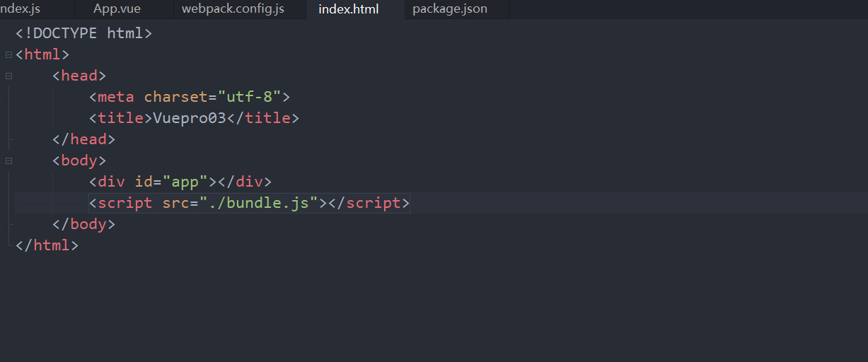868x362 pixels.
Task: Click the closing </head> tag
Action: [x=83, y=139]
